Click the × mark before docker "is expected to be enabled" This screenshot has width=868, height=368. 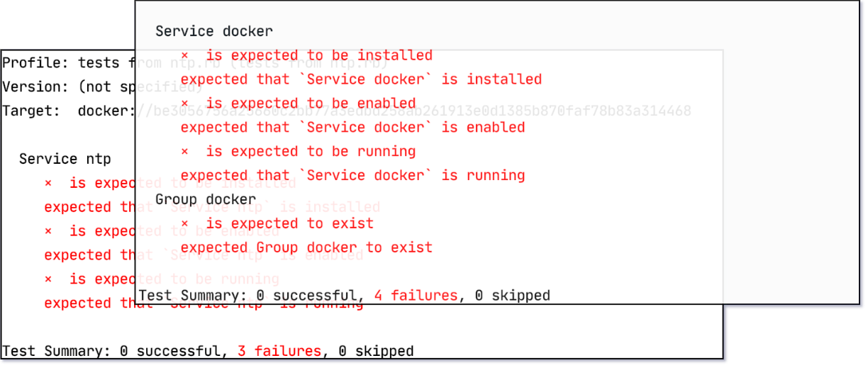pos(185,104)
